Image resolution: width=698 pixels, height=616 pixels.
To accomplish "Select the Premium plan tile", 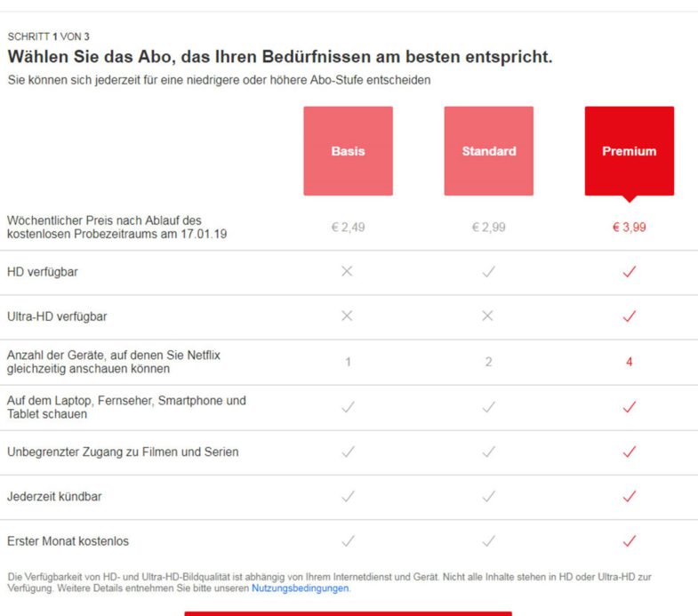I will point(630,151).
